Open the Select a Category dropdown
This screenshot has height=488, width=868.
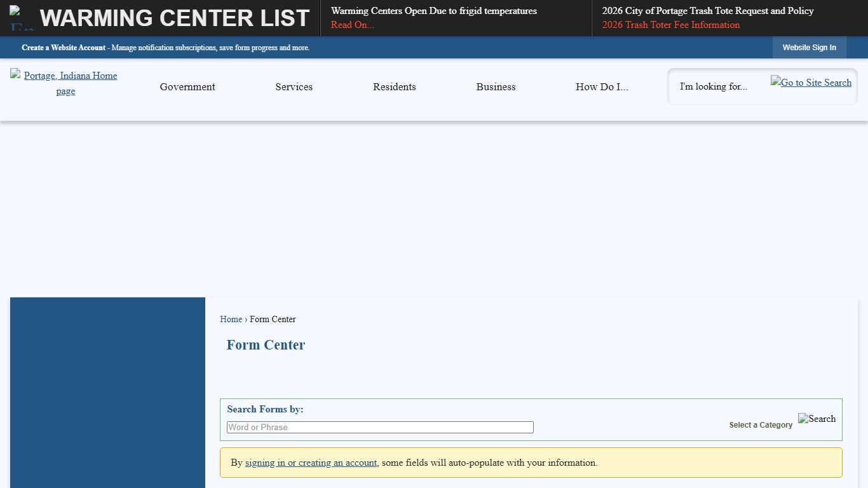click(760, 424)
